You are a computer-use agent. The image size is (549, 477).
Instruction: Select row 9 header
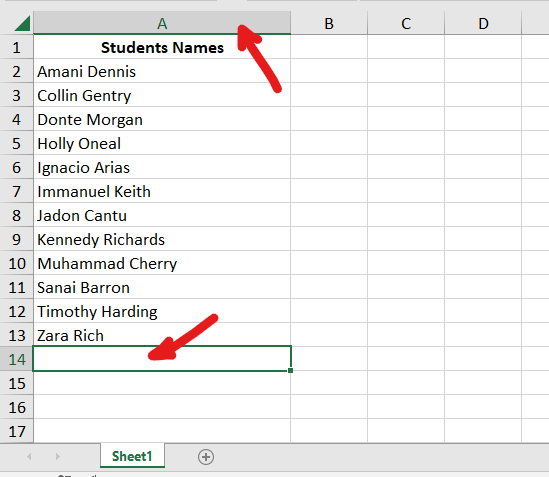point(16,239)
